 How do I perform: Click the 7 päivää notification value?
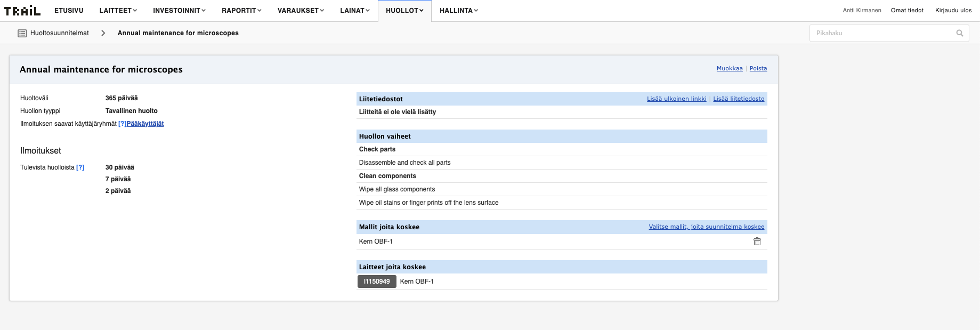click(118, 179)
